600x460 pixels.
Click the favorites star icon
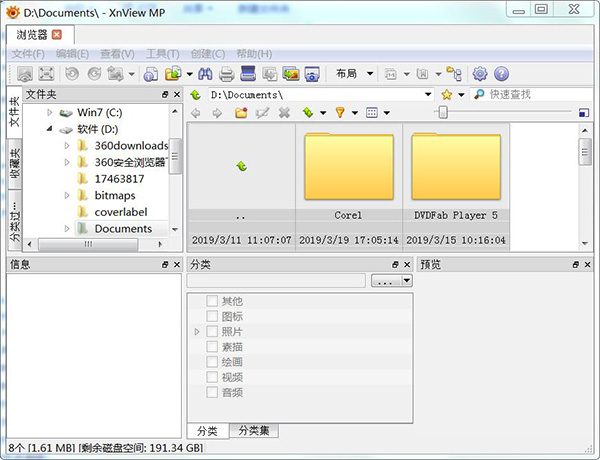point(446,95)
